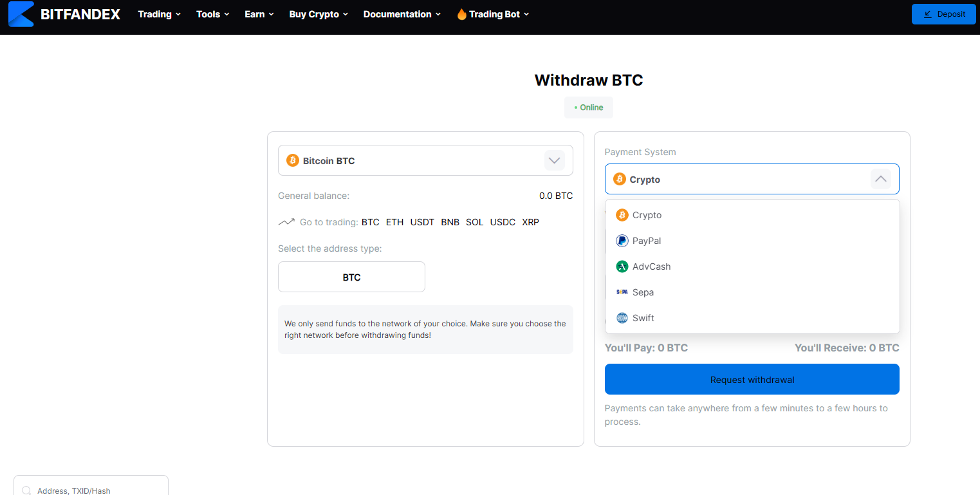Open the Documentation menu

402,14
